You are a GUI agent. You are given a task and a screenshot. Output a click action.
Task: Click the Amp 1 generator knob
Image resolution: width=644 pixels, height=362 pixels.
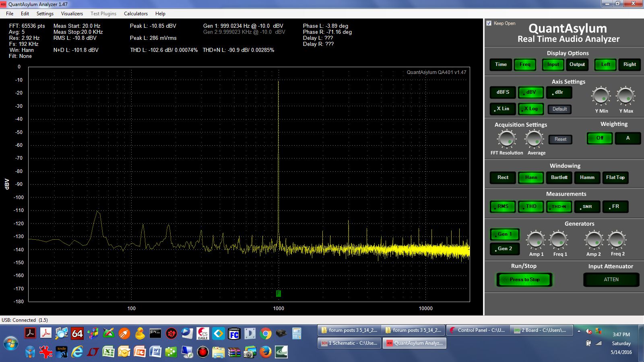pos(536,240)
